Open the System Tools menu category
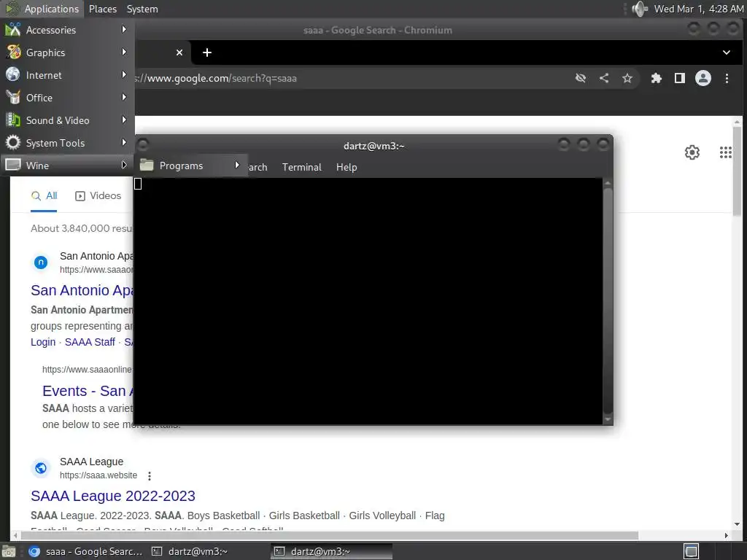 [x=67, y=143]
